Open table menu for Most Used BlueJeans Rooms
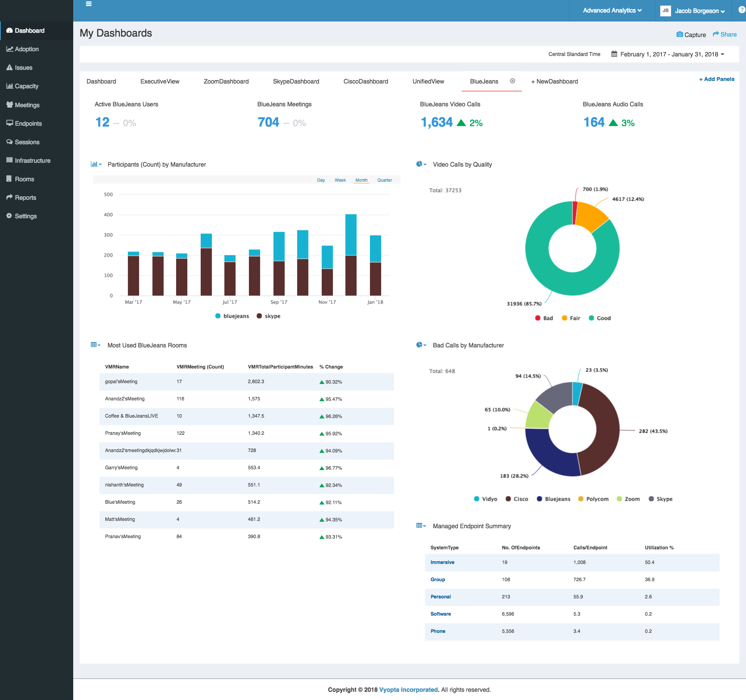The image size is (746, 700). click(96, 345)
